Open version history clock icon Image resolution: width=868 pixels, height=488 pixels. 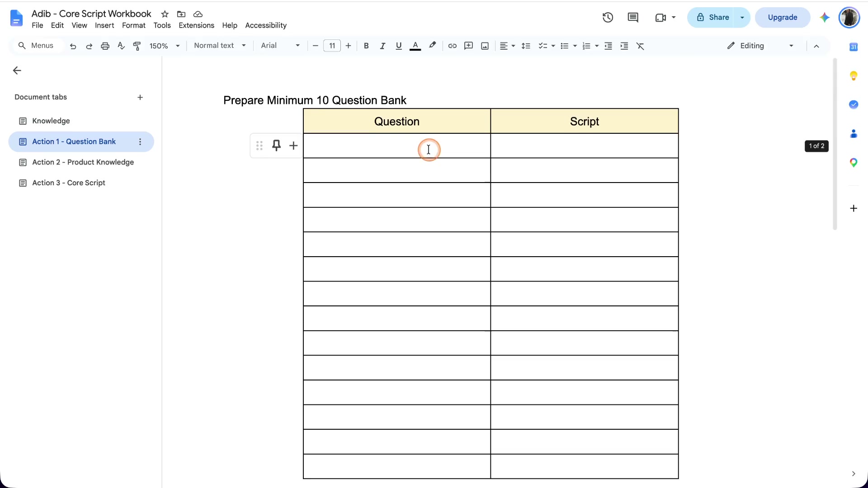(x=608, y=18)
